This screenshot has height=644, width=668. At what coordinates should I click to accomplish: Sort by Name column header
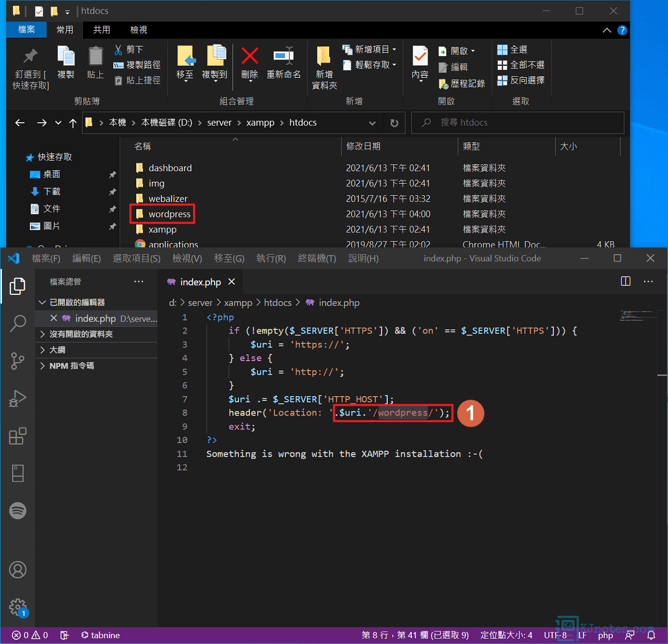(x=142, y=147)
